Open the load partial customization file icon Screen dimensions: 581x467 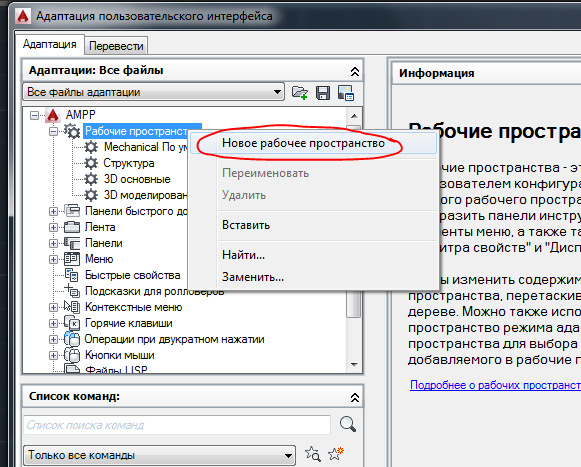[x=299, y=93]
